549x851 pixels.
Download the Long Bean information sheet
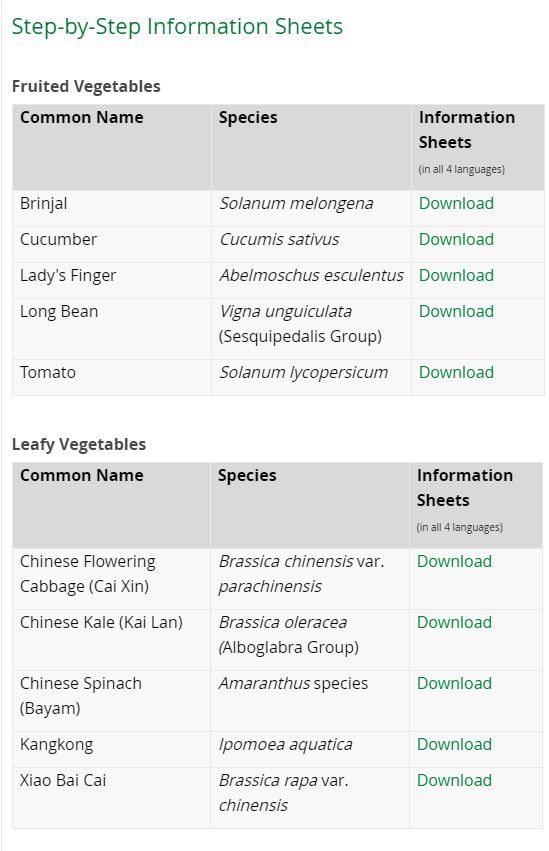coord(456,312)
